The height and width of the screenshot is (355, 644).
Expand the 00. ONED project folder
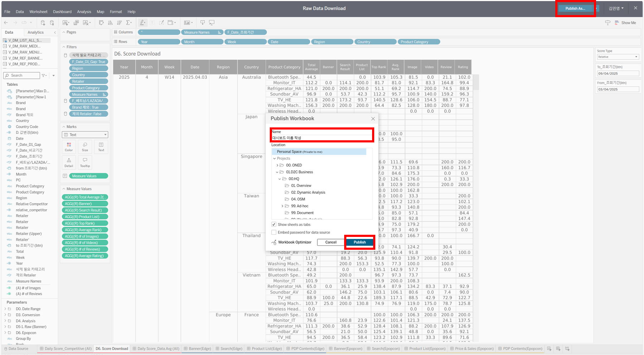277,165
